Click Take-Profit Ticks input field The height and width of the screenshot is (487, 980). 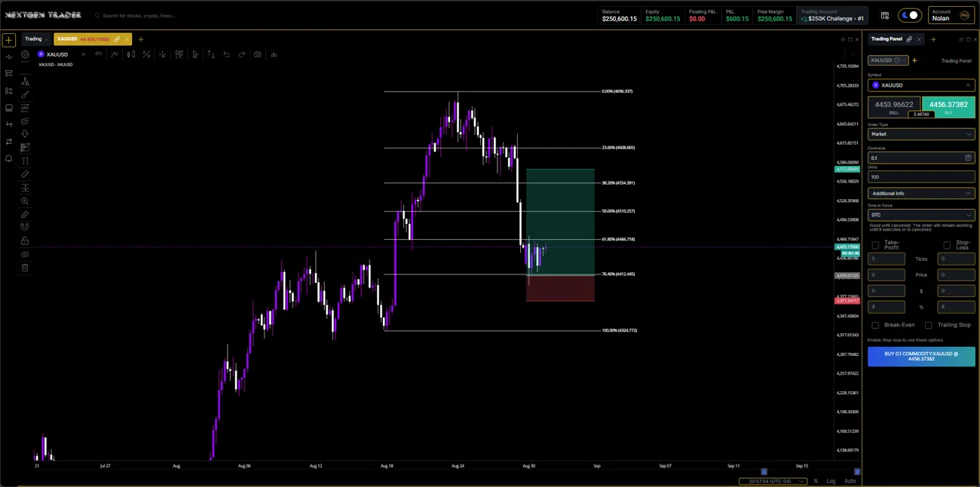(887, 259)
